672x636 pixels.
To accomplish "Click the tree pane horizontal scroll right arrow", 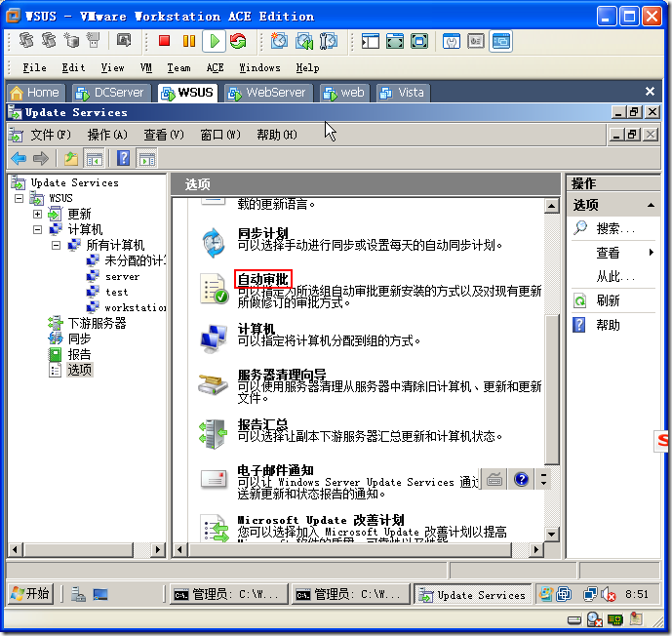I will pyautogui.click(x=158, y=549).
